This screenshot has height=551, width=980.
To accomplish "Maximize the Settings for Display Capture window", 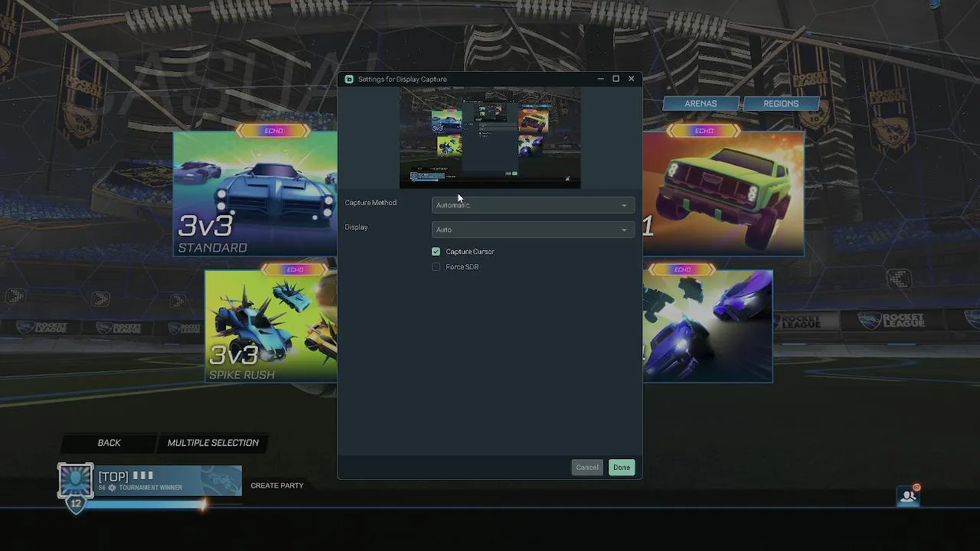I will tap(616, 79).
